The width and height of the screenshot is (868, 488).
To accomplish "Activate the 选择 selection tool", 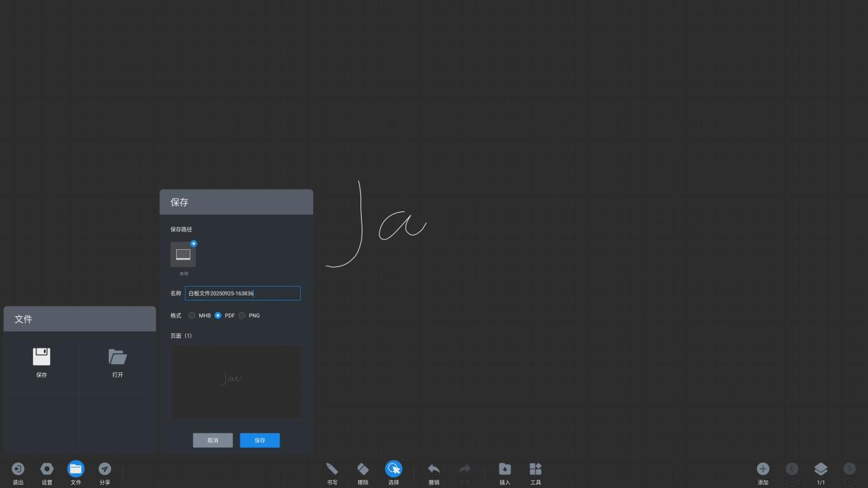I will 393,470.
